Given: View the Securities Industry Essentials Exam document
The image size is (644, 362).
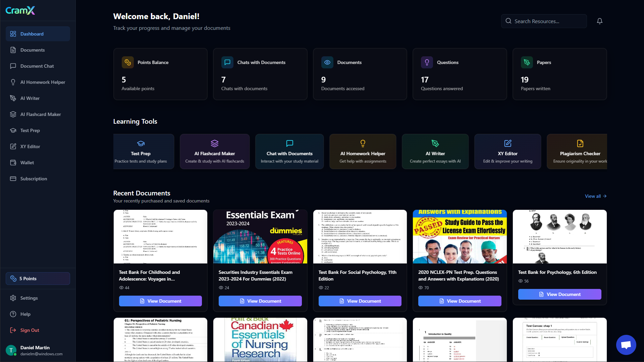Looking at the screenshot, I should [260, 301].
